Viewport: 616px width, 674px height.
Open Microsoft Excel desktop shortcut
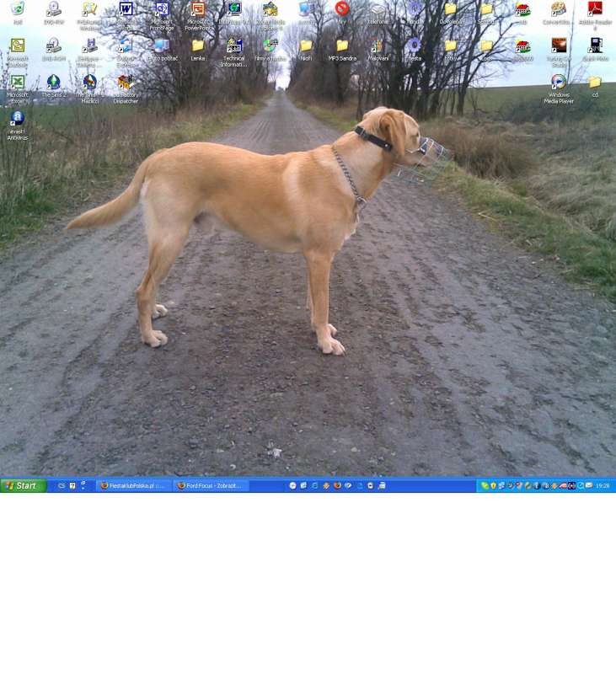[17, 83]
